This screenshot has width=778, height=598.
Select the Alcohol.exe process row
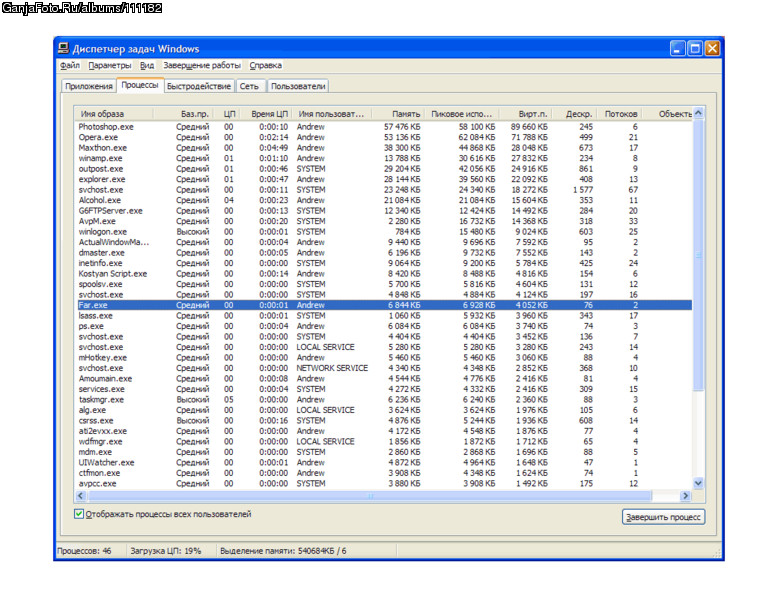[x=384, y=200]
